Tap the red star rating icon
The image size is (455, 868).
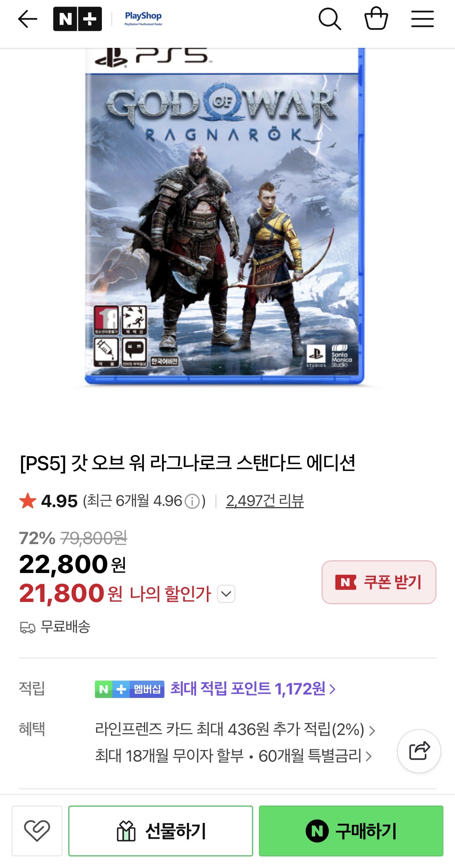click(28, 501)
